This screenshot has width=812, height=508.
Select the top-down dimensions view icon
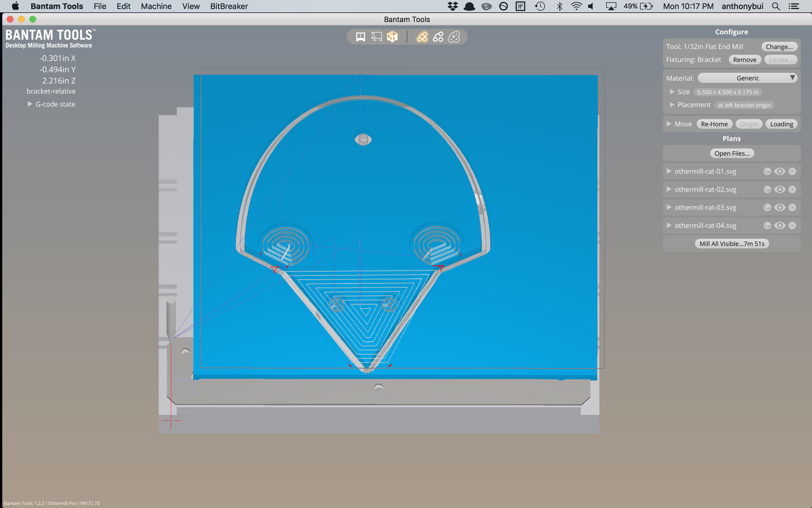pos(376,37)
